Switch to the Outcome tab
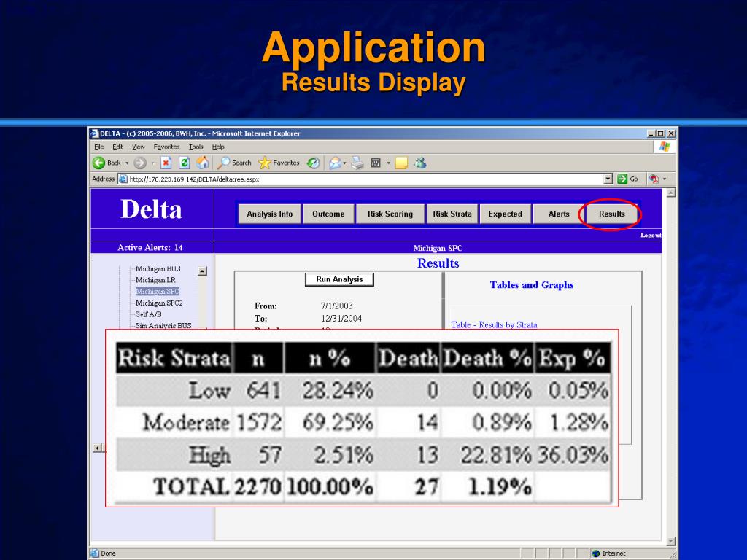747x560 pixels. (x=328, y=214)
